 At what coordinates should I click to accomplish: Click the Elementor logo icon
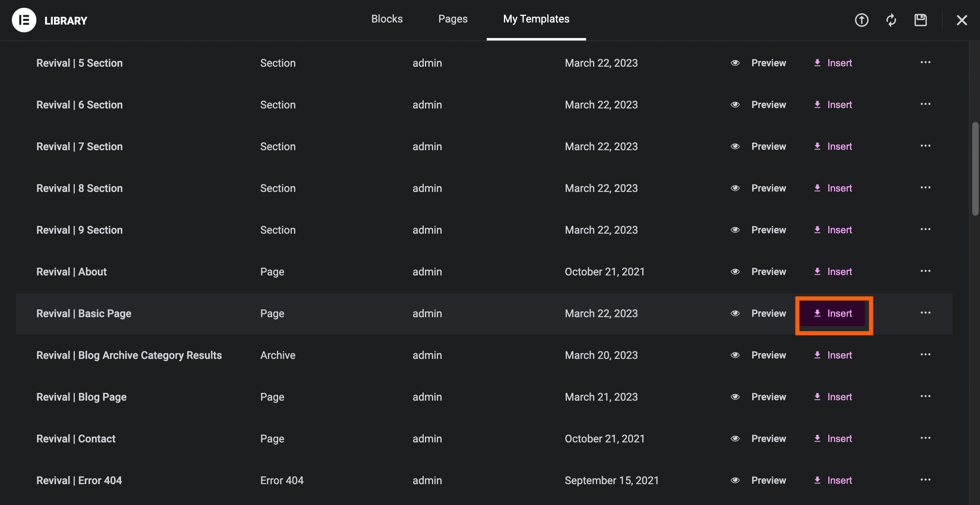pyautogui.click(x=24, y=20)
